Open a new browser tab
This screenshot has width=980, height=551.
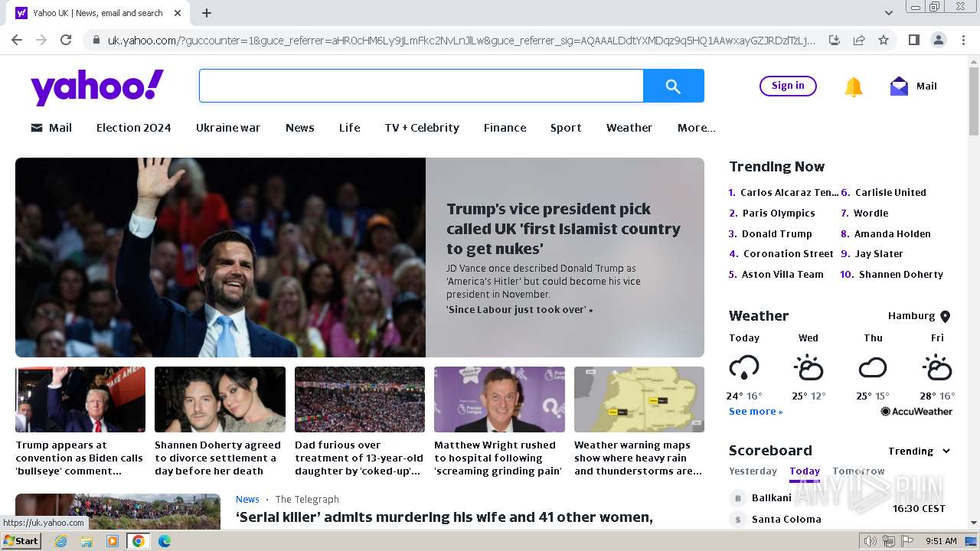(207, 13)
